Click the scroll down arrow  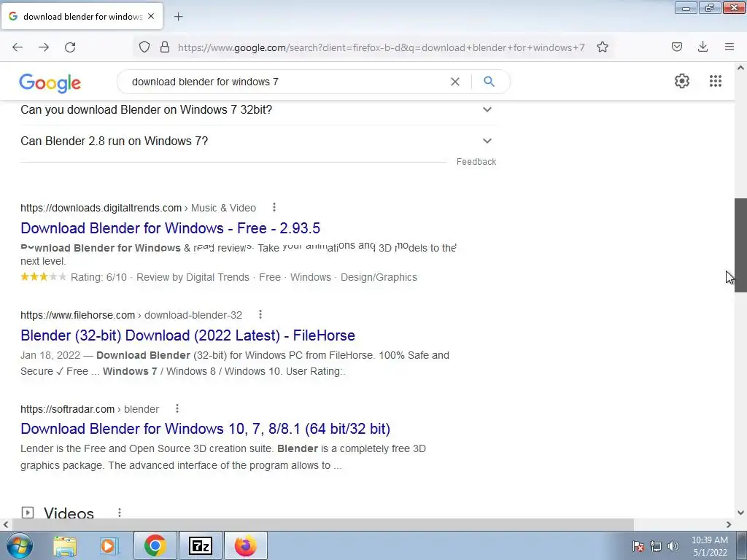click(741, 513)
